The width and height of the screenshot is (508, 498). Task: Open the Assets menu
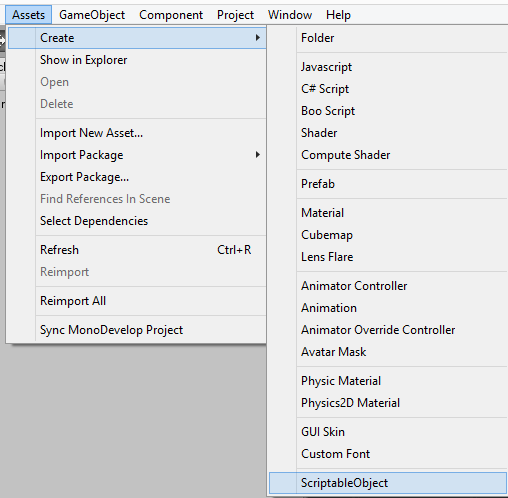coord(28,15)
